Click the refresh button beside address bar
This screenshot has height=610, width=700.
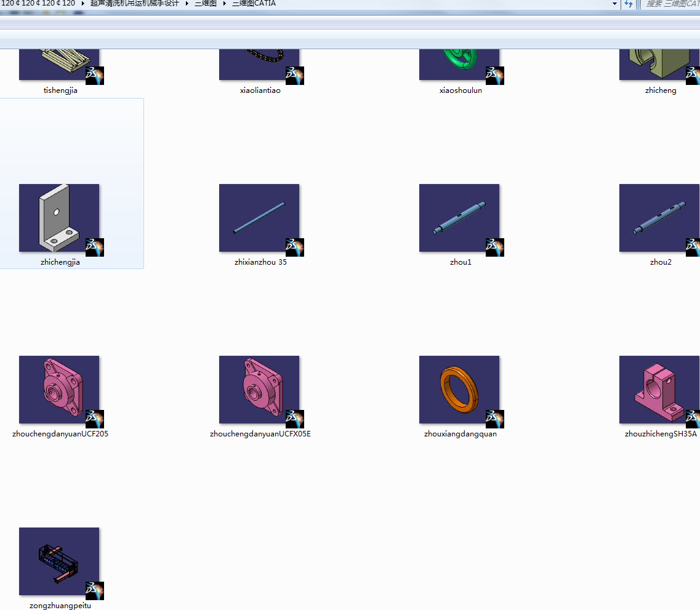[x=629, y=4]
